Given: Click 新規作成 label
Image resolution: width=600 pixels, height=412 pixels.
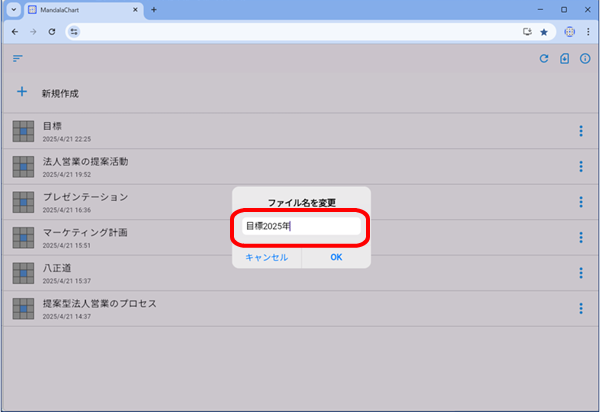Looking at the screenshot, I should coord(60,93).
